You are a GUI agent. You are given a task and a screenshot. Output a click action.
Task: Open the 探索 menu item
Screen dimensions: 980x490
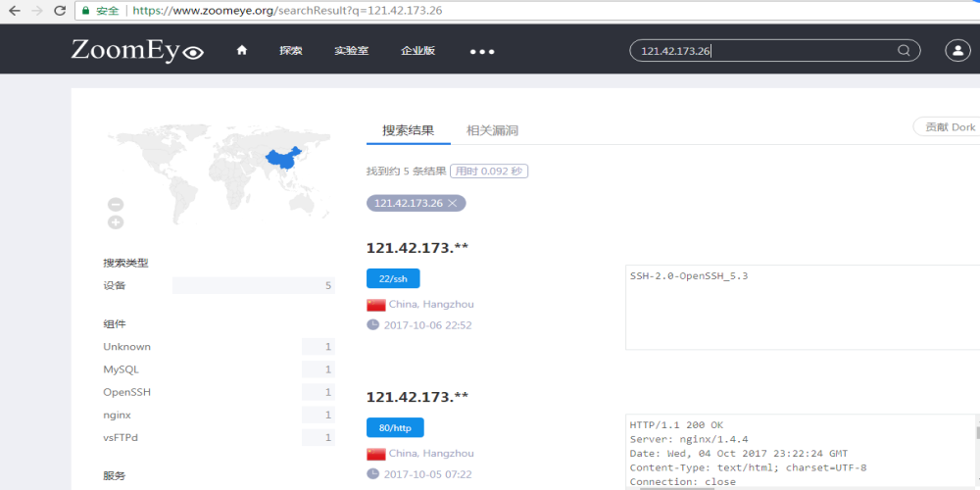pyautogui.click(x=291, y=51)
